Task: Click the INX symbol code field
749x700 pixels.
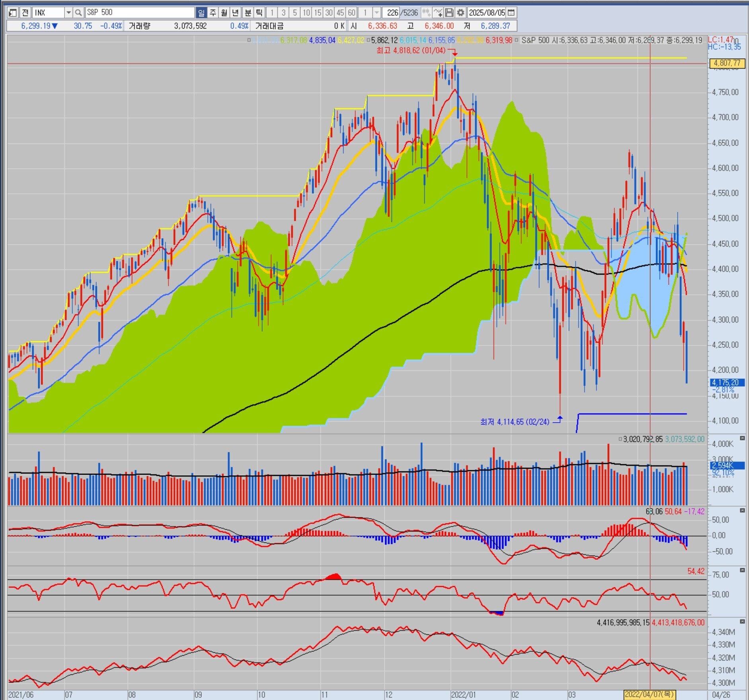Action: [x=48, y=13]
